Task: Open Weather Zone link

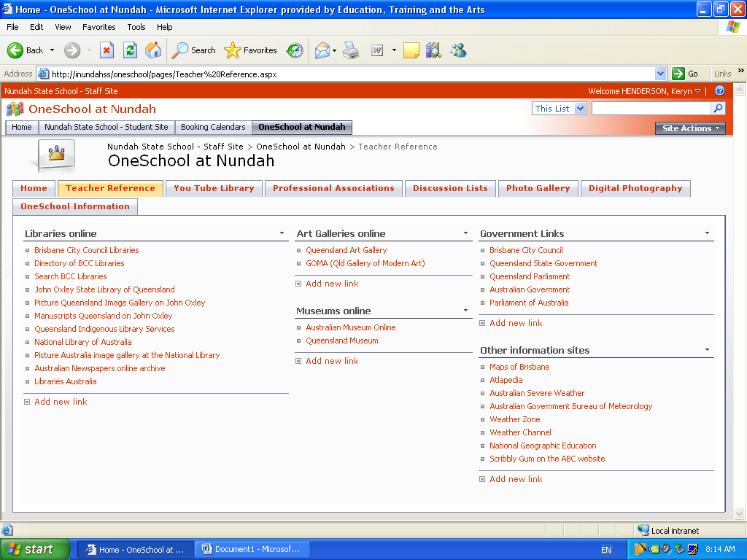Action: pos(515,419)
